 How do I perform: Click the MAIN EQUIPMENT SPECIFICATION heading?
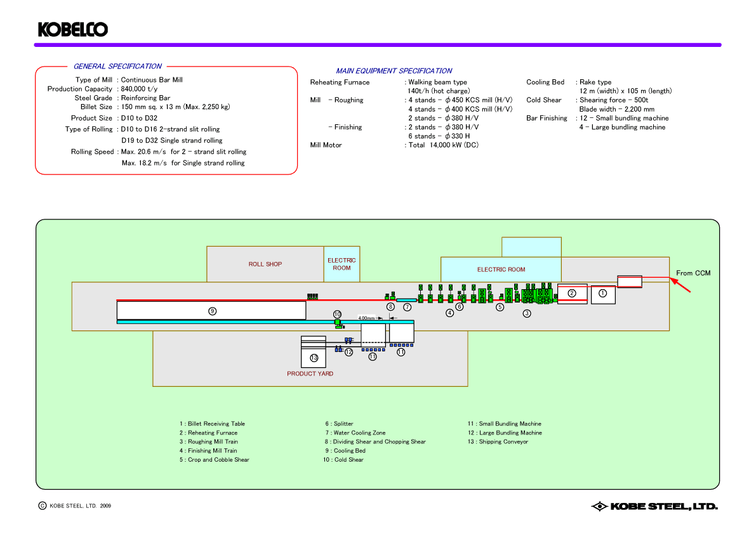click(x=394, y=71)
